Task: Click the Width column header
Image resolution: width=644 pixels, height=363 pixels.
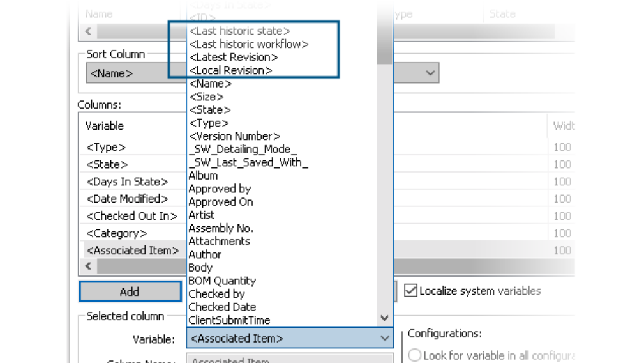Action: (564, 126)
